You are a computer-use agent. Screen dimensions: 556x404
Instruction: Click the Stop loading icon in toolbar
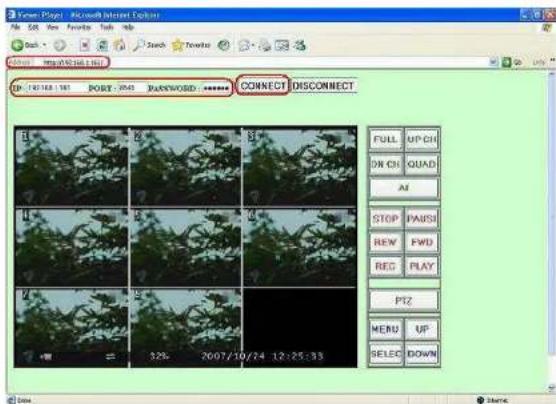tap(84, 45)
